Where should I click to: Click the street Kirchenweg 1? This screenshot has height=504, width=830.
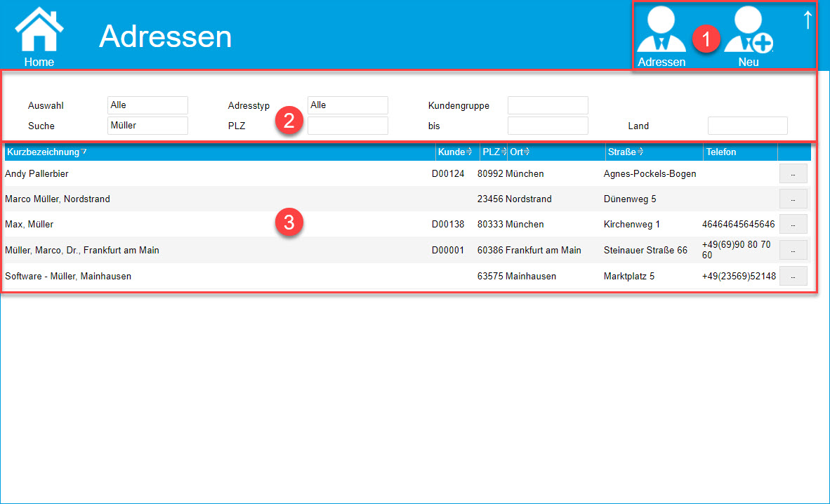click(x=631, y=224)
